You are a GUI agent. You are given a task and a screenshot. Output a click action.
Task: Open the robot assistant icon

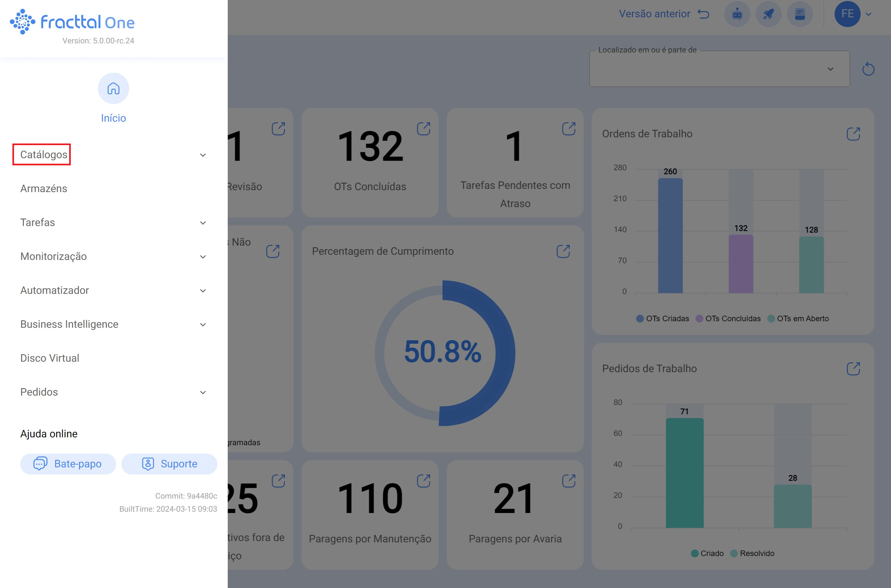[737, 14]
